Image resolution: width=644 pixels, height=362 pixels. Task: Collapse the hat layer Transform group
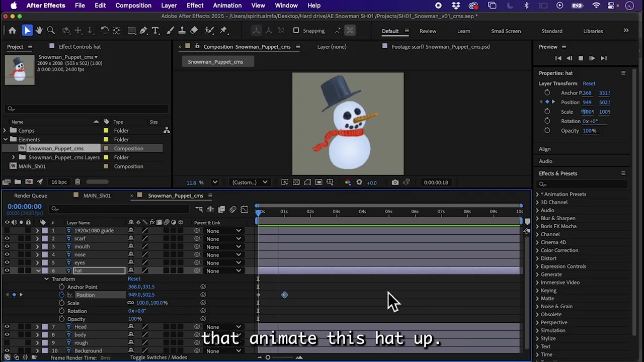[x=46, y=279]
